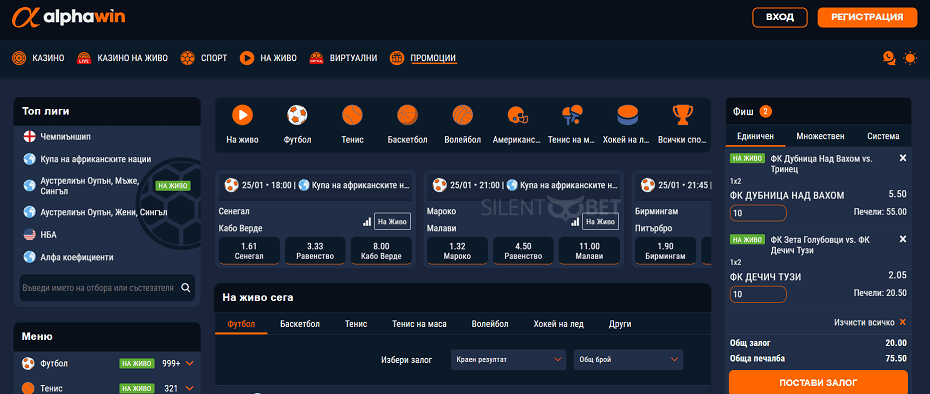Viewport: 930px width, 394px height.
Task: Open Виртуални sports section
Action: [343, 58]
